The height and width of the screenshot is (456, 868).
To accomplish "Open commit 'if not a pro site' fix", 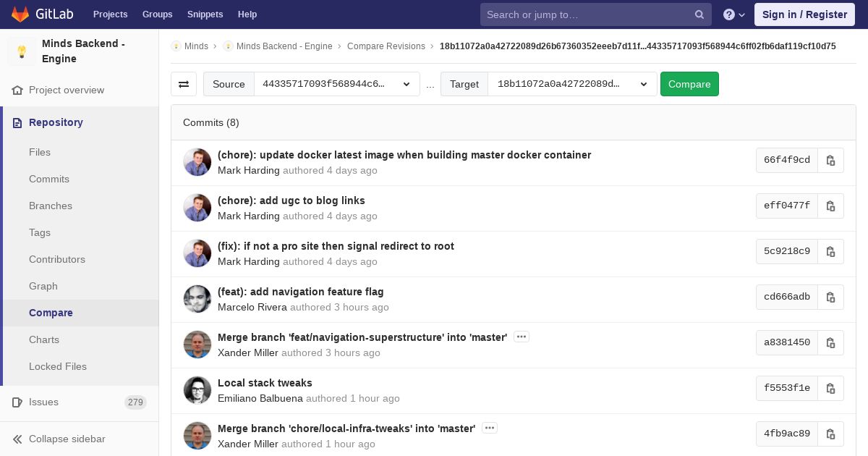I will click(x=336, y=246).
